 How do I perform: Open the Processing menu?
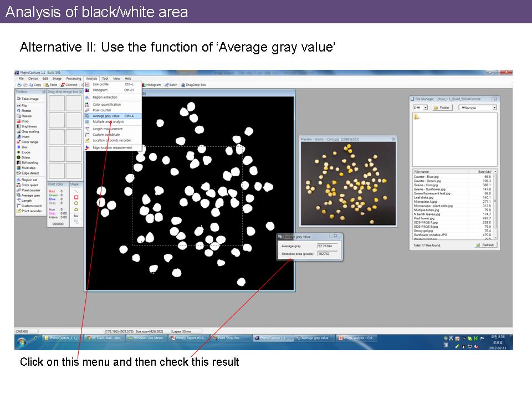73,79
